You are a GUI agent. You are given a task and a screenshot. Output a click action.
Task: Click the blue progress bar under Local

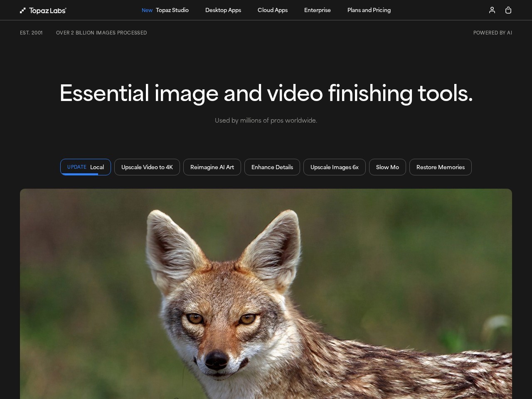pos(79,174)
